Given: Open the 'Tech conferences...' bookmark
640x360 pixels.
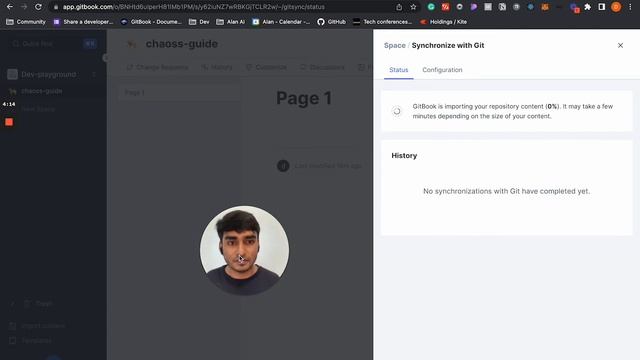Looking at the screenshot, I should (382, 22).
